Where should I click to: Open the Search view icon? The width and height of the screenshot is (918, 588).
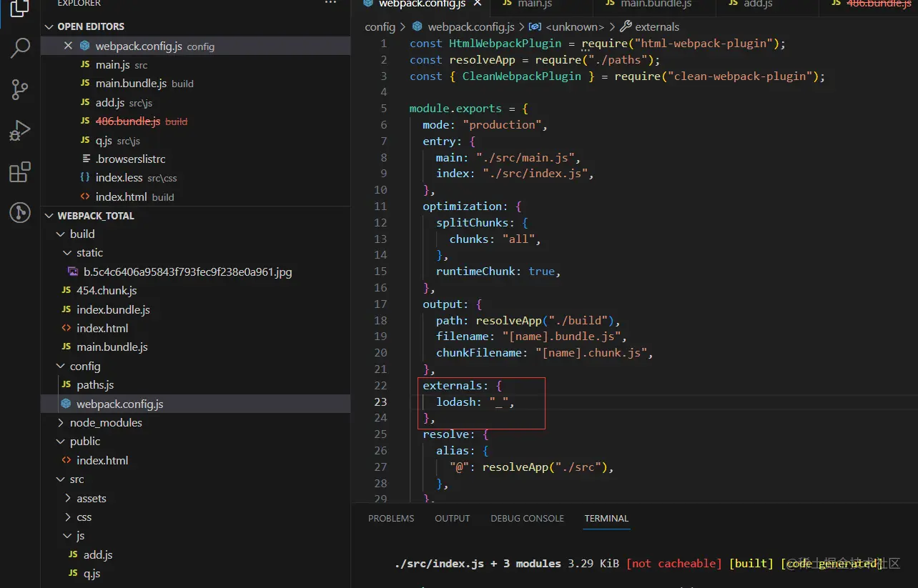coord(20,49)
